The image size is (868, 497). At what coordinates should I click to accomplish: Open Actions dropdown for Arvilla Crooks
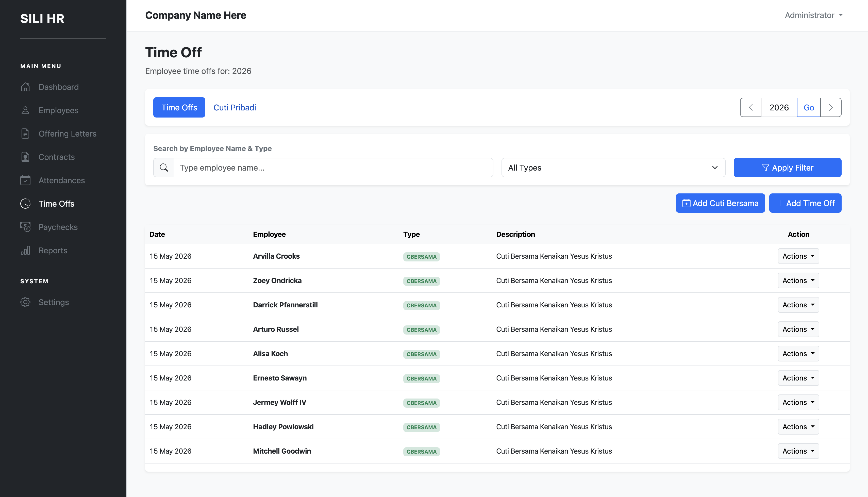(x=798, y=256)
